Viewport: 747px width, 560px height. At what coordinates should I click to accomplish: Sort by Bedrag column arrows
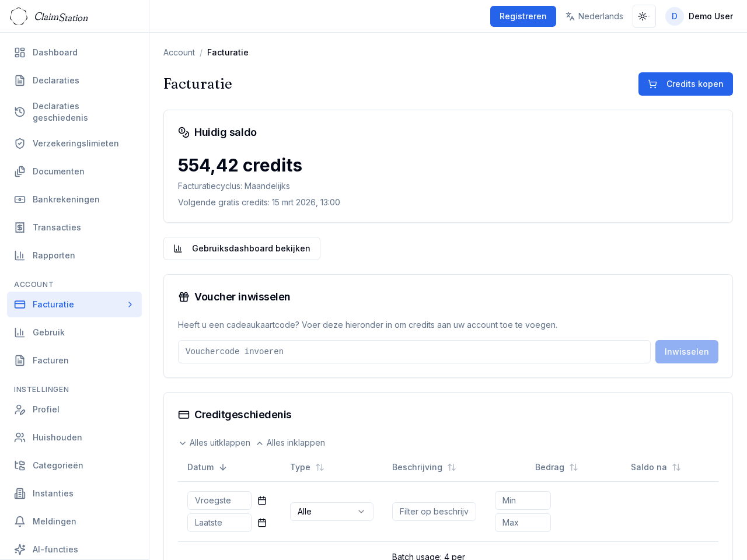[x=573, y=467]
